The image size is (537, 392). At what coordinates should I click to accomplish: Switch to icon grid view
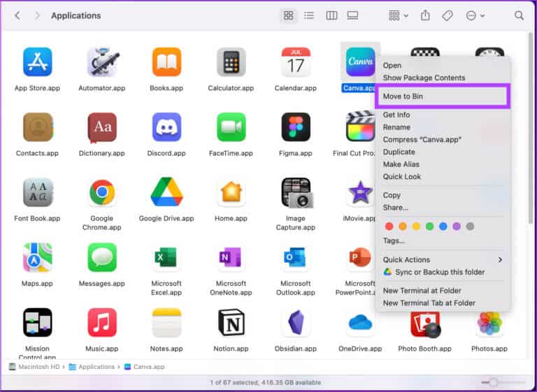[x=287, y=15]
